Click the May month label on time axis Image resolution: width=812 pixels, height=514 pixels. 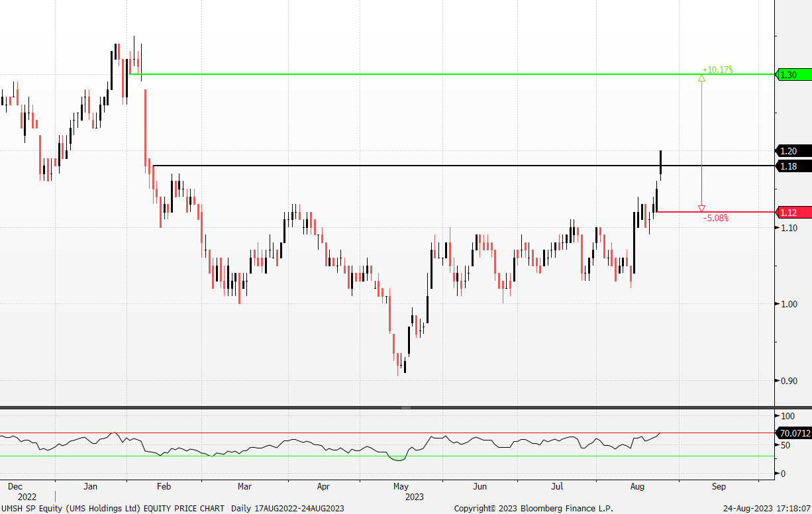(401, 486)
